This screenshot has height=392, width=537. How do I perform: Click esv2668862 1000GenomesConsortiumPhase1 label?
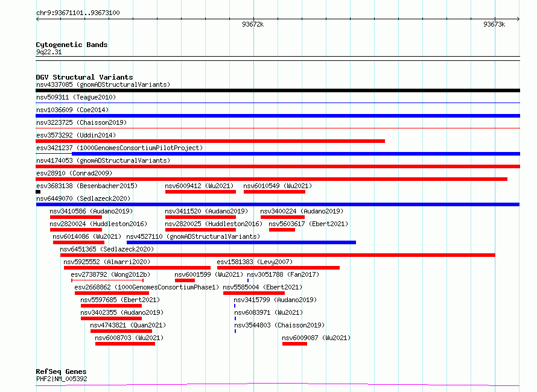[147, 287]
